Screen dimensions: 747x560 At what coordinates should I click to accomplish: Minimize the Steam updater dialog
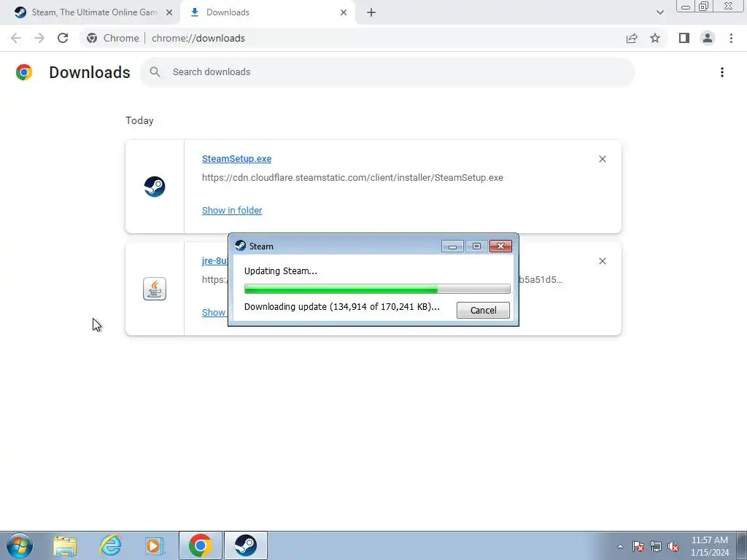[452, 246]
